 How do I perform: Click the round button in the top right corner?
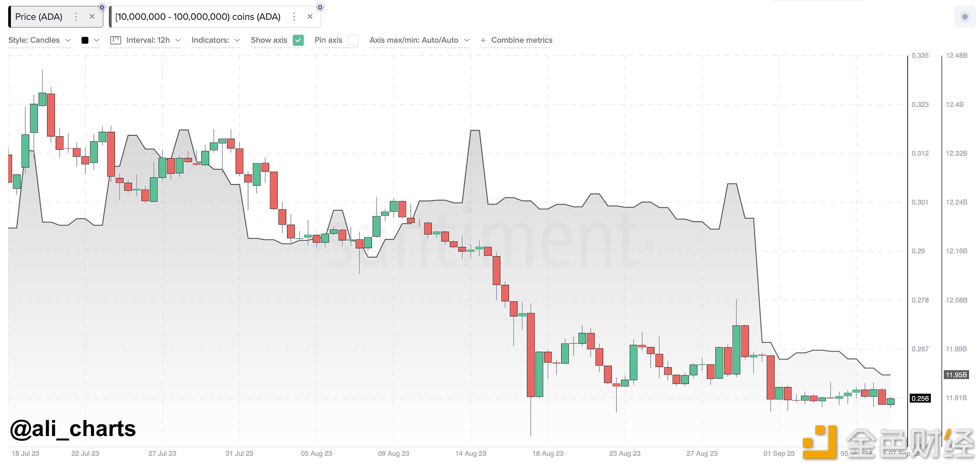tap(965, 17)
